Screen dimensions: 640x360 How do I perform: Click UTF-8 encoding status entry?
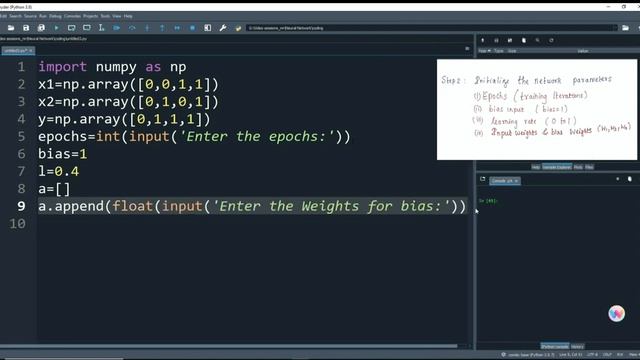coord(593,355)
